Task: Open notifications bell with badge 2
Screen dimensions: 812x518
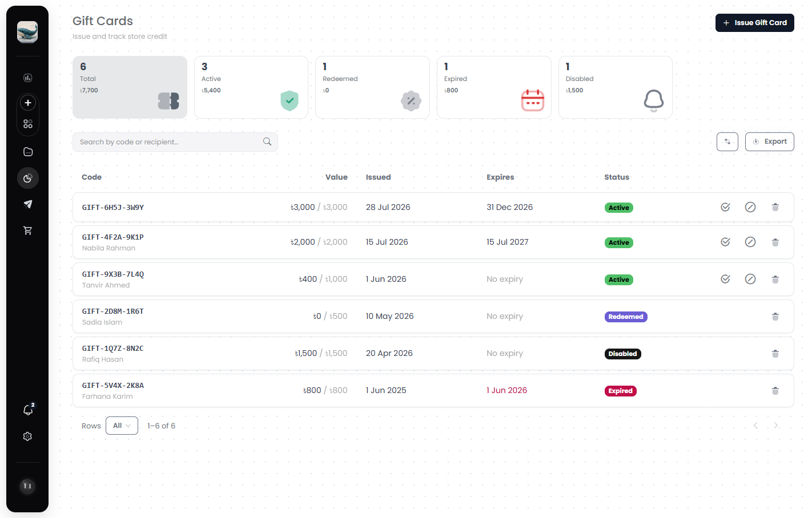Action: 27,410
